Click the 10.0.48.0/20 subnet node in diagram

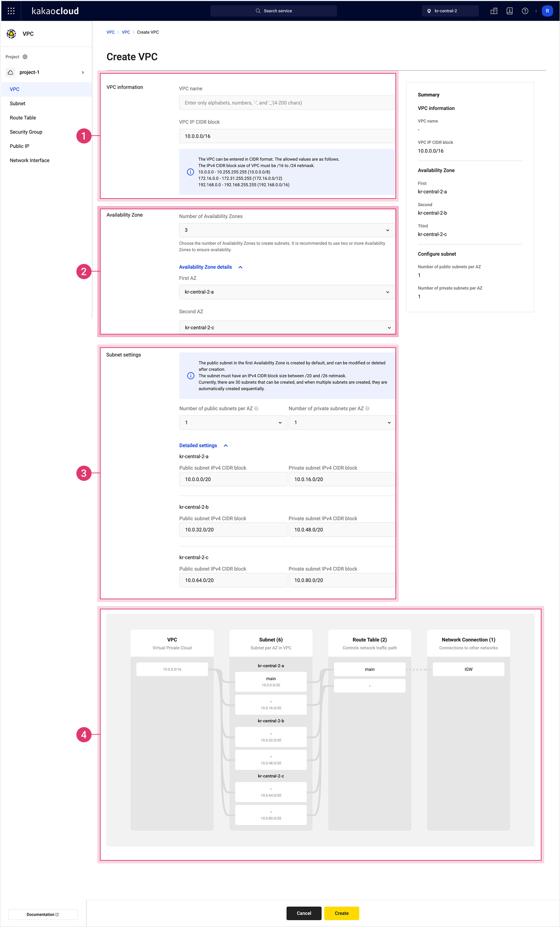(x=271, y=760)
